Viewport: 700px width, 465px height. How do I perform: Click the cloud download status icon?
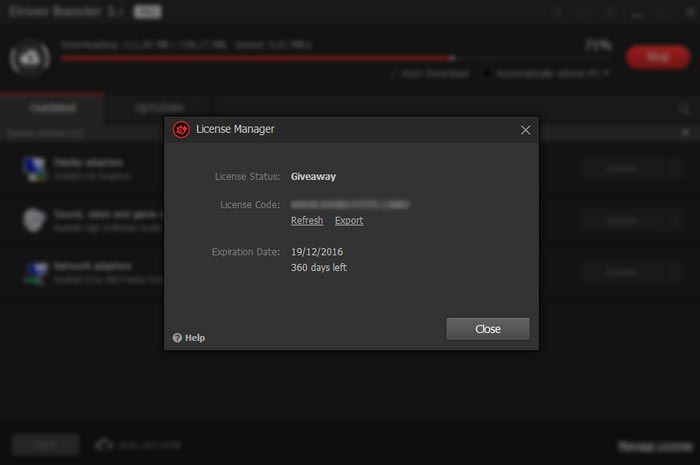click(30, 57)
